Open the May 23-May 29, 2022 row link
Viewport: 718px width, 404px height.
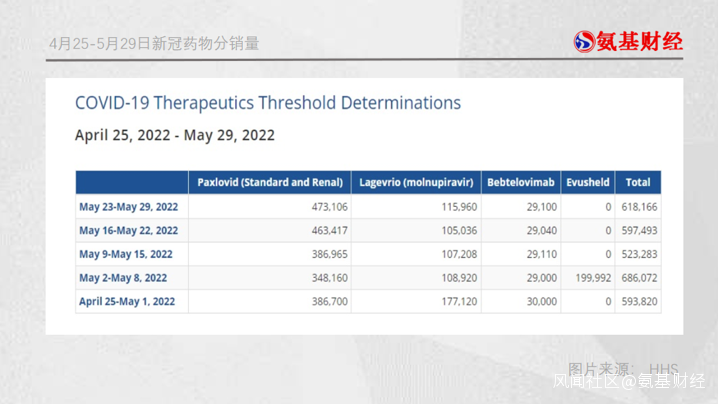coord(128,206)
